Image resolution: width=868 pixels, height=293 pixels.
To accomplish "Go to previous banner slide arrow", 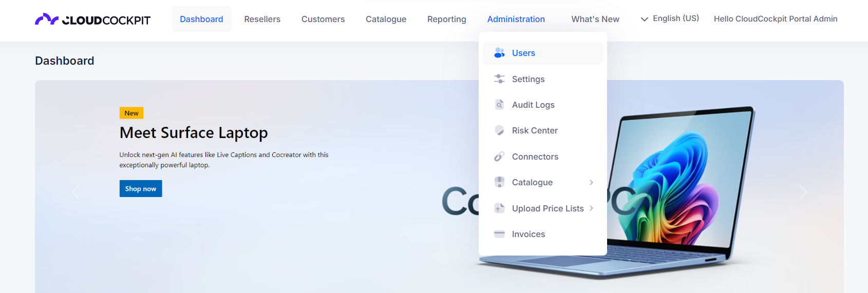I will tap(76, 192).
